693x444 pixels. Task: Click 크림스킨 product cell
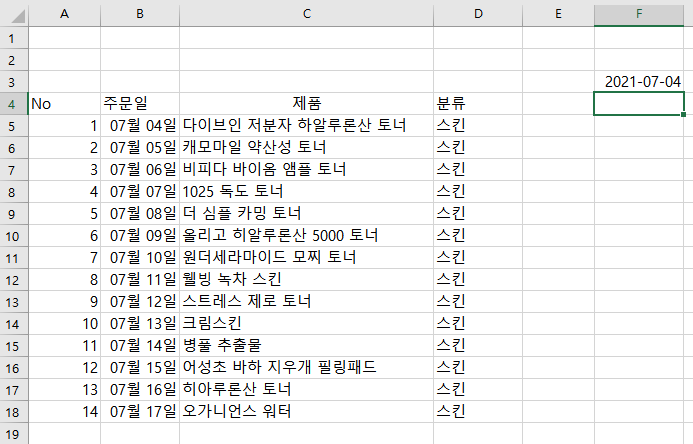(306, 324)
